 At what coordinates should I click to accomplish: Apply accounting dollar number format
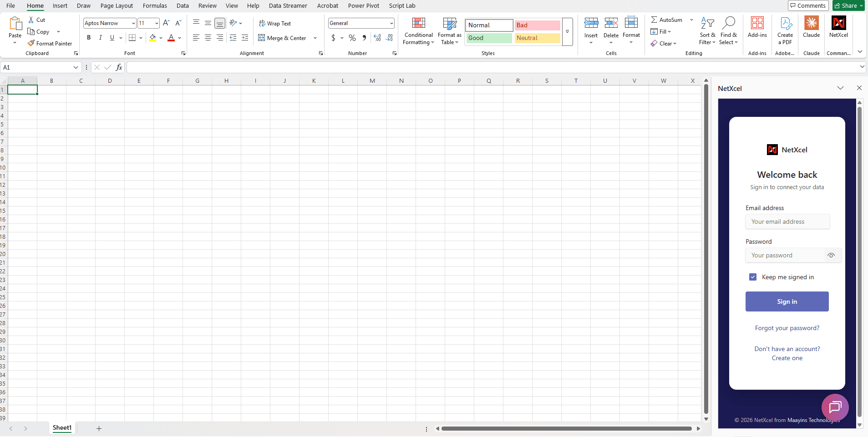coord(333,38)
